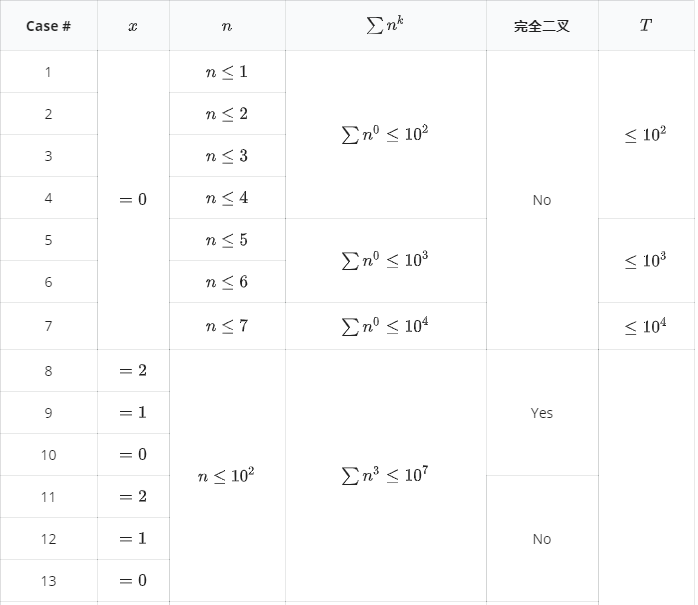Select the ∑n⁰ ≤ 10² cell
This screenshot has height=605, width=698.
pyautogui.click(x=385, y=135)
